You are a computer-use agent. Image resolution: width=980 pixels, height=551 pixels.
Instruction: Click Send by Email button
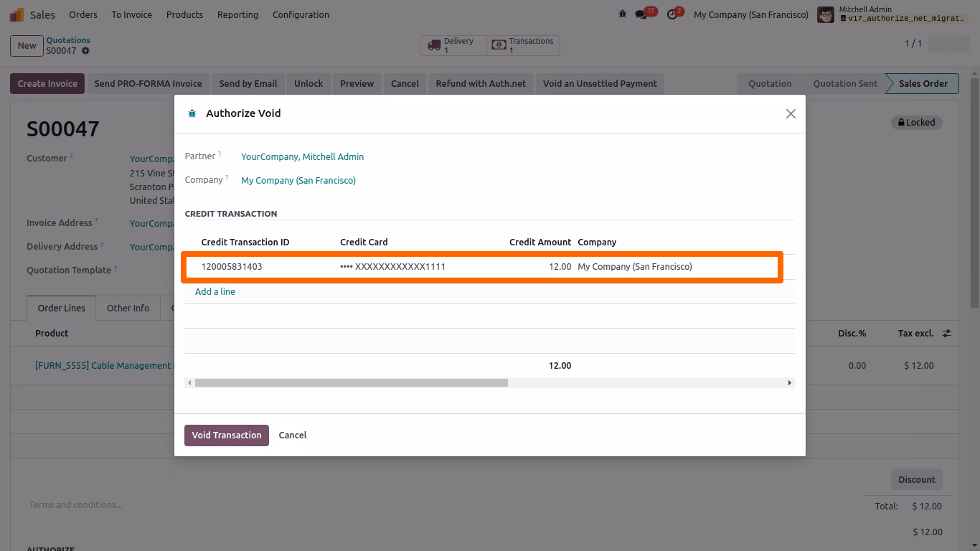248,83
